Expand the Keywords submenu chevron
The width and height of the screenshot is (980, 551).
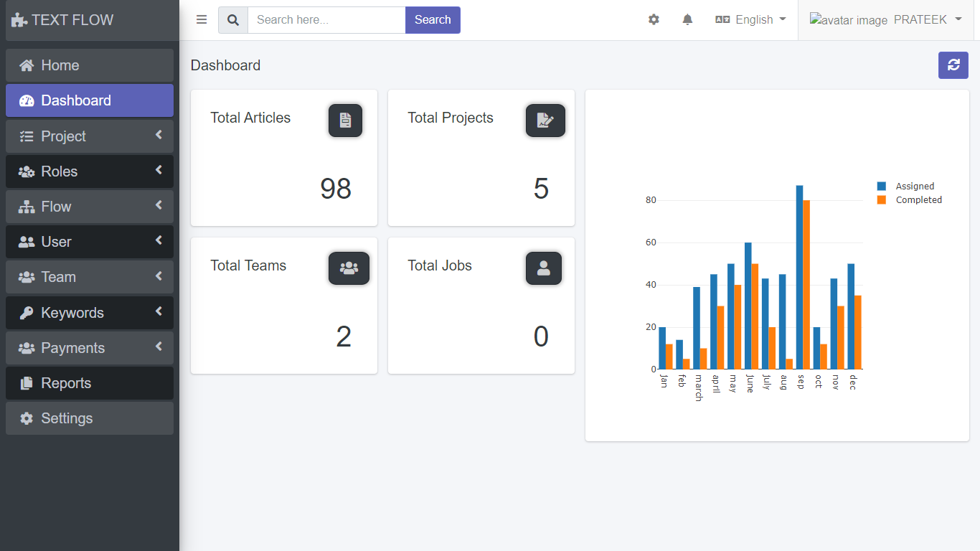(x=159, y=311)
